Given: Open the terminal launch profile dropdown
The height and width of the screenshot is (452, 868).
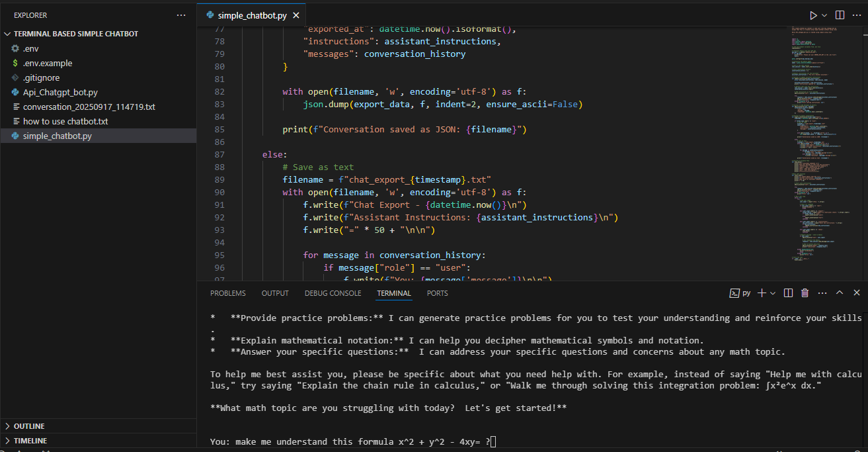Looking at the screenshot, I should tap(773, 293).
